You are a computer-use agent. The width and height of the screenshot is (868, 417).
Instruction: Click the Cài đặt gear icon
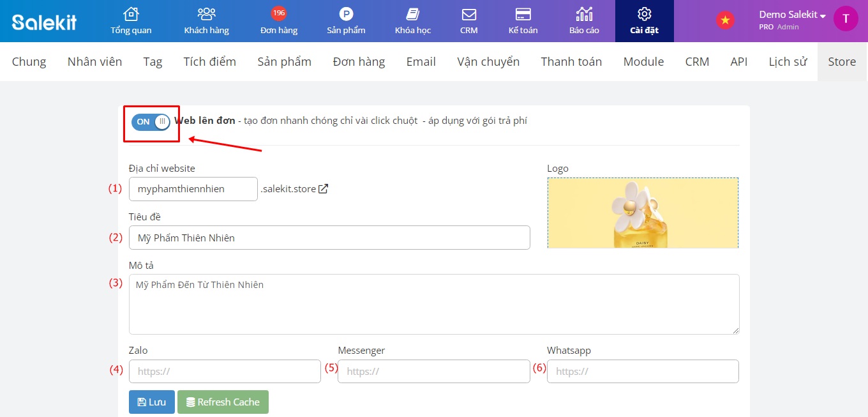[644, 15]
